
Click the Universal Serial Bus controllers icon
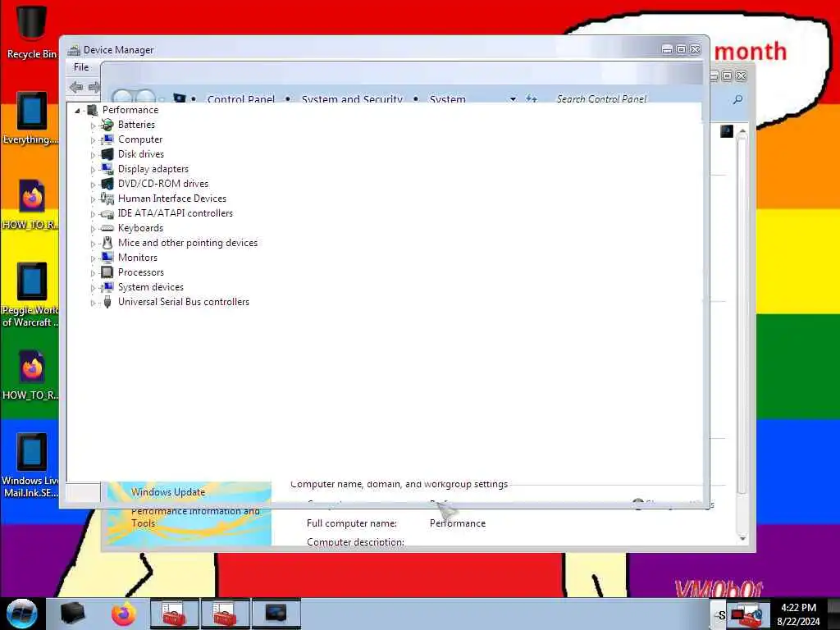pos(107,302)
